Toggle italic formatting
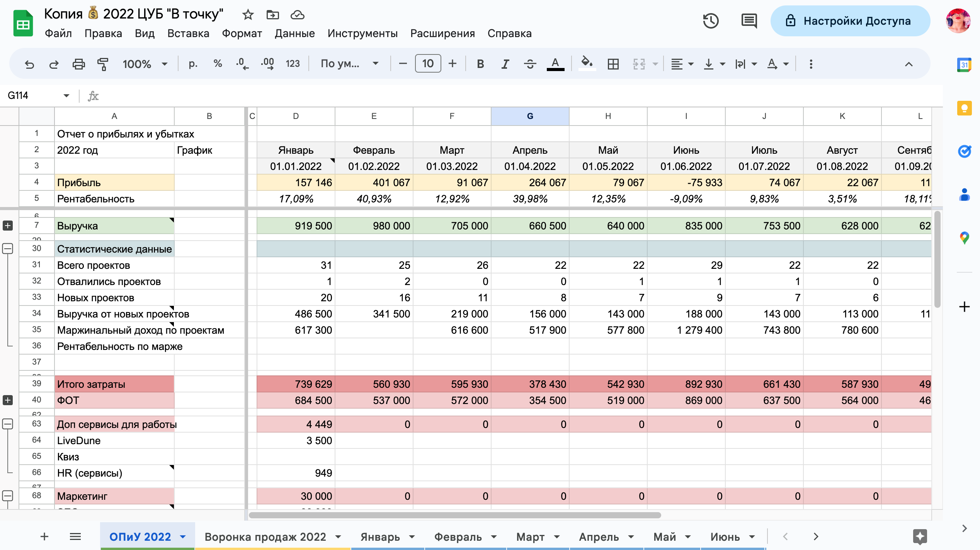Image resolution: width=980 pixels, height=550 pixels. (505, 64)
